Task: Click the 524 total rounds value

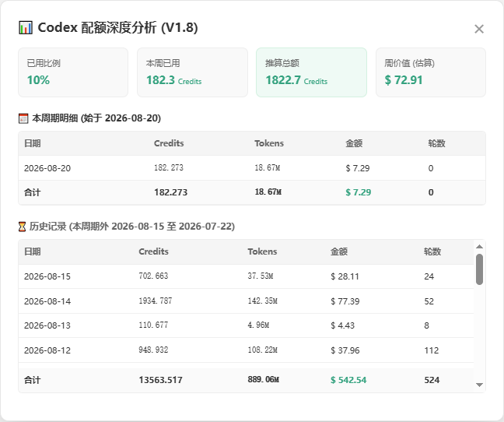Action: pyautogui.click(x=432, y=380)
